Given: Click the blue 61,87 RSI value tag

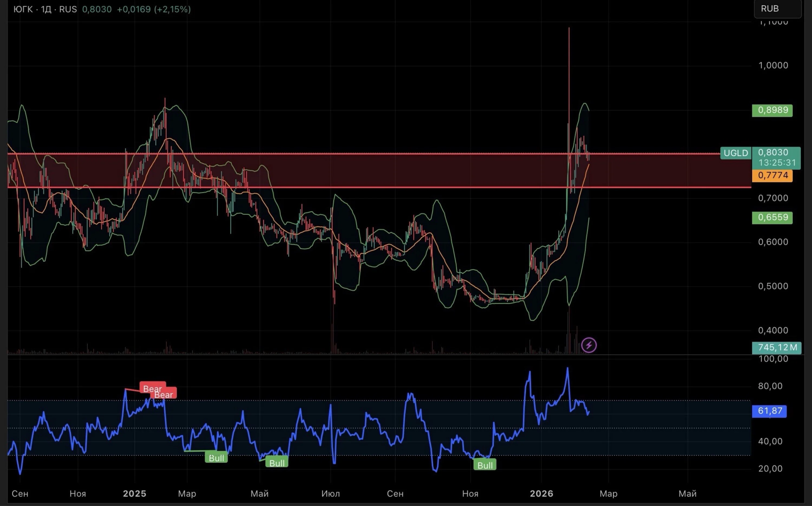Looking at the screenshot, I should (x=770, y=411).
